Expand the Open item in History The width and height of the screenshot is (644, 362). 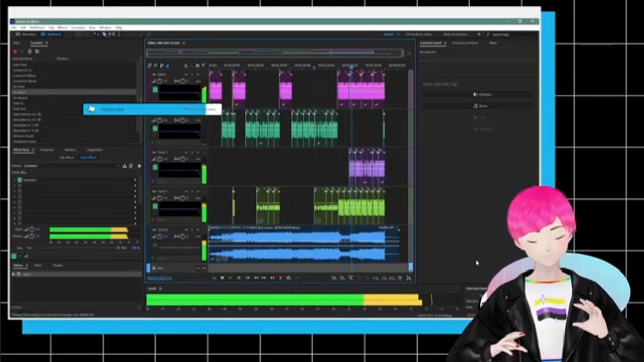[13, 274]
